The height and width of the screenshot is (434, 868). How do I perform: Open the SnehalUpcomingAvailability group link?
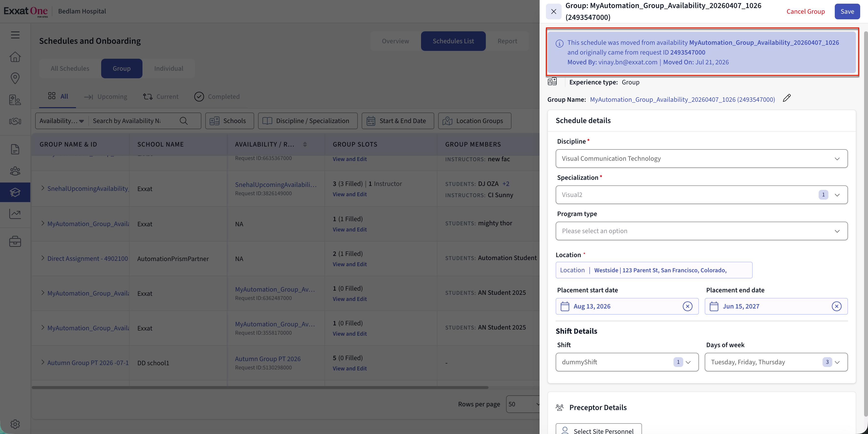pos(88,189)
